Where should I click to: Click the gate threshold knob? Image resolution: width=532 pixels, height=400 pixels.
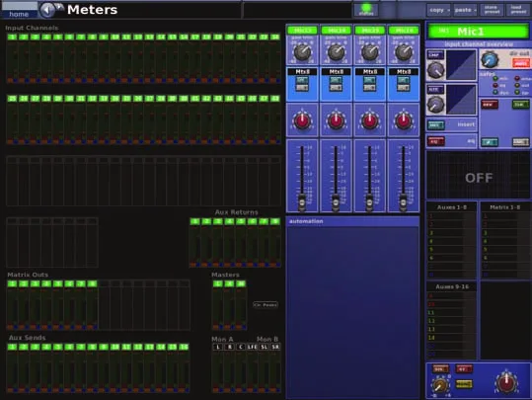coord(435,105)
